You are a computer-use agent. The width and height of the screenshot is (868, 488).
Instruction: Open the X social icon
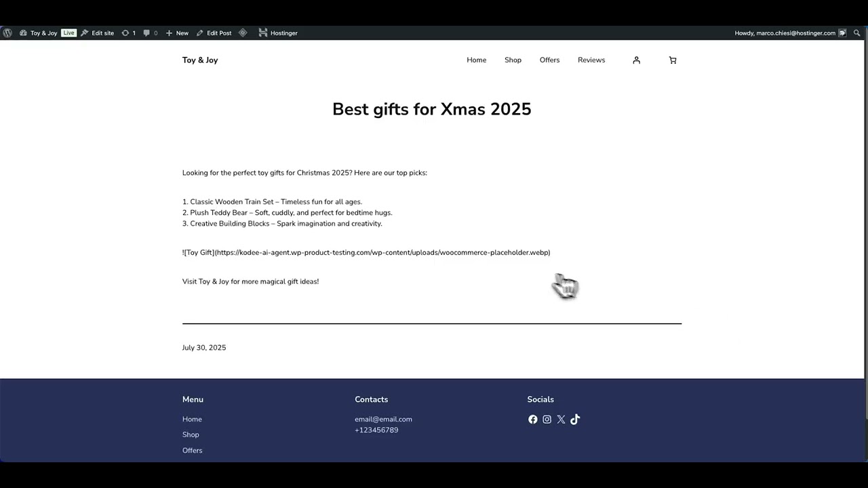coord(561,420)
